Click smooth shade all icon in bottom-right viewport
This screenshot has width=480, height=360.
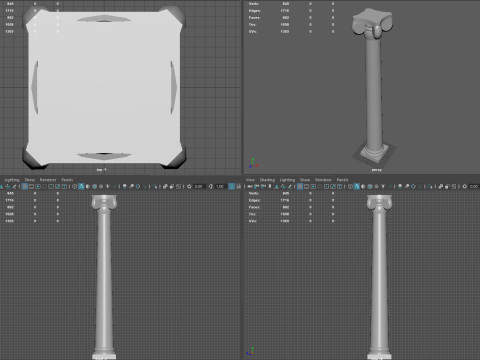(357, 187)
